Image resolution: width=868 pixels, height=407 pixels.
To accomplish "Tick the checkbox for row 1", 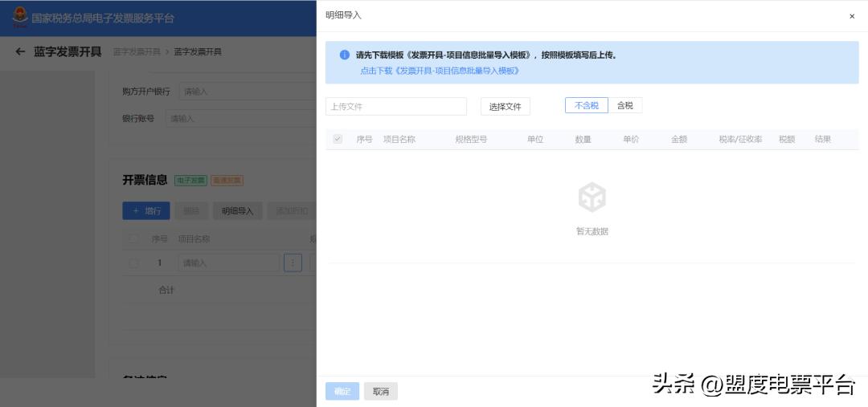I will pyautogui.click(x=133, y=263).
